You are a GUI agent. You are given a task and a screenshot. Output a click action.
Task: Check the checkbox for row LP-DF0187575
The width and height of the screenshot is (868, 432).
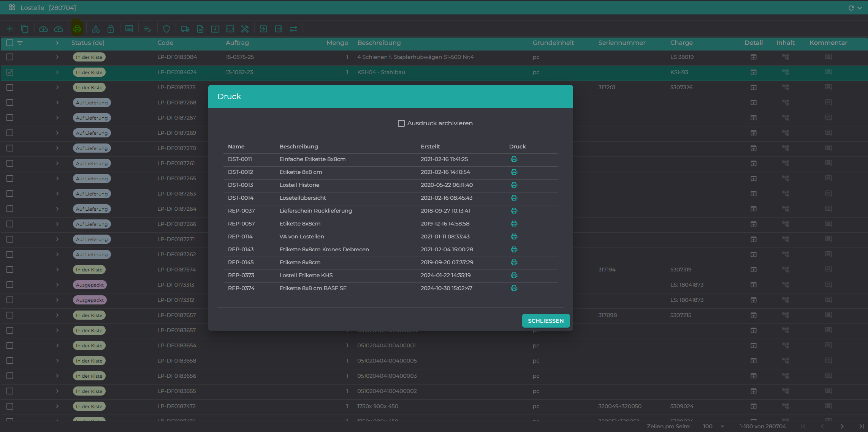pos(10,87)
